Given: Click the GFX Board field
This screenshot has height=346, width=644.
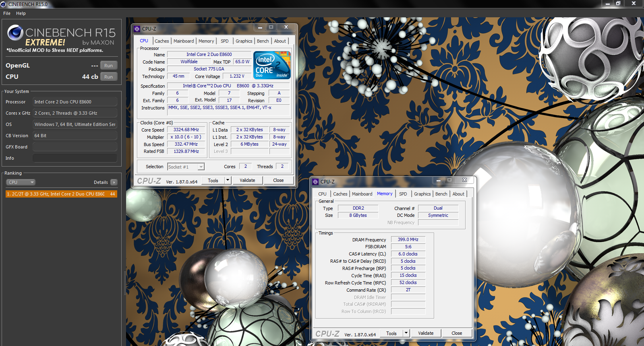Looking at the screenshot, I should click(x=75, y=147).
